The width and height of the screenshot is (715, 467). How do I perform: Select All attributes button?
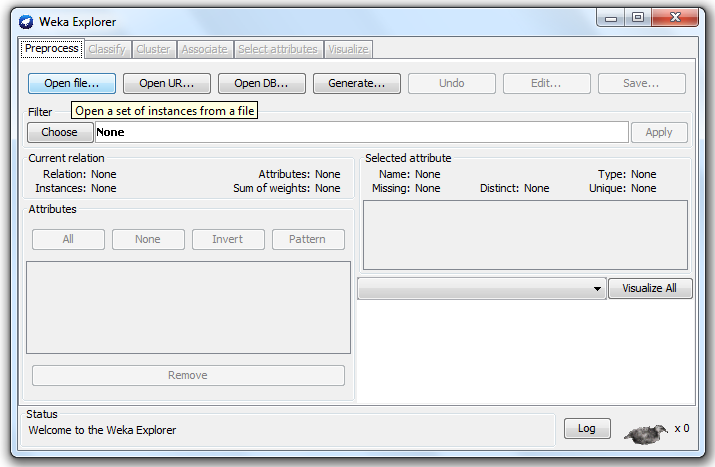pyautogui.click(x=68, y=239)
